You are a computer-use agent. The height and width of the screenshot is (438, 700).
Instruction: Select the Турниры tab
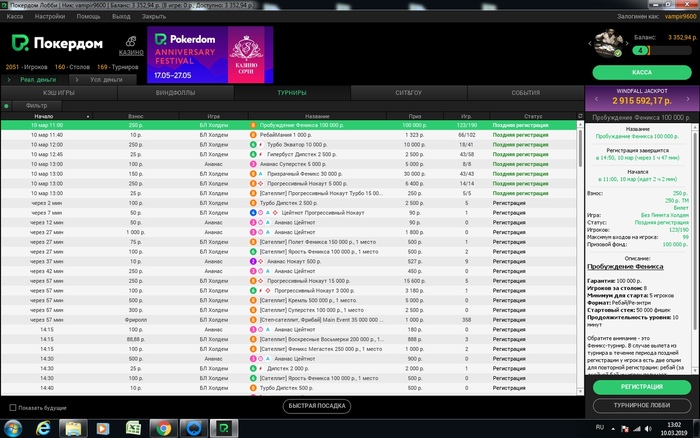pos(292,93)
